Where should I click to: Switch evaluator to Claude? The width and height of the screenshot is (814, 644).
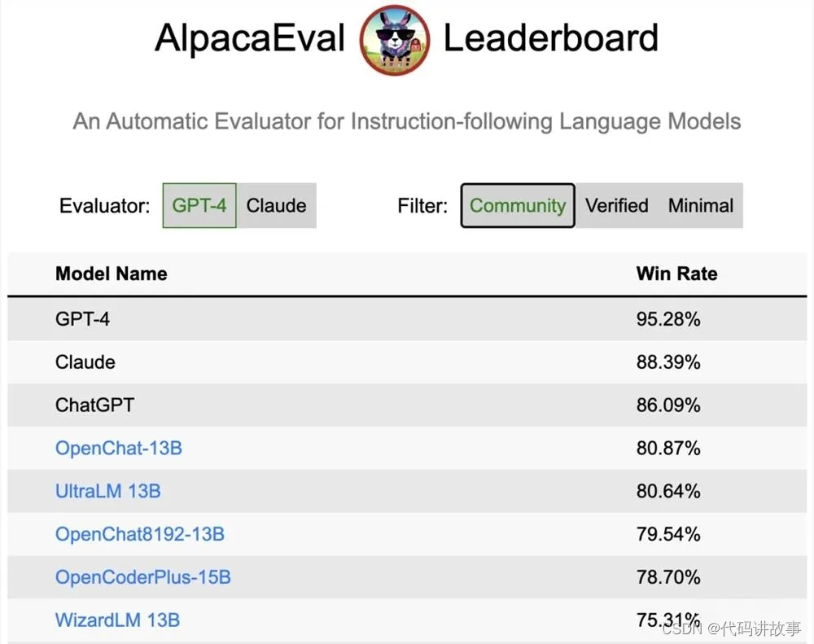pos(276,205)
